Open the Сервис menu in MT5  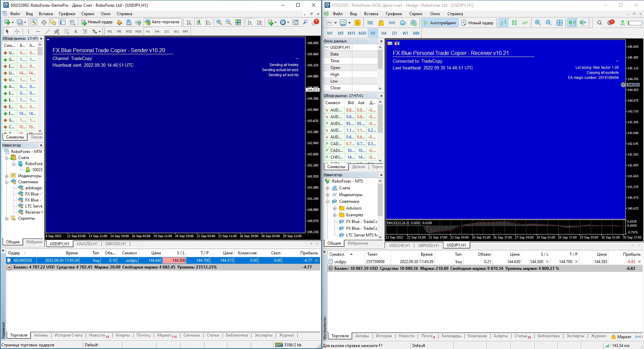pyautogui.click(x=416, y=14)
